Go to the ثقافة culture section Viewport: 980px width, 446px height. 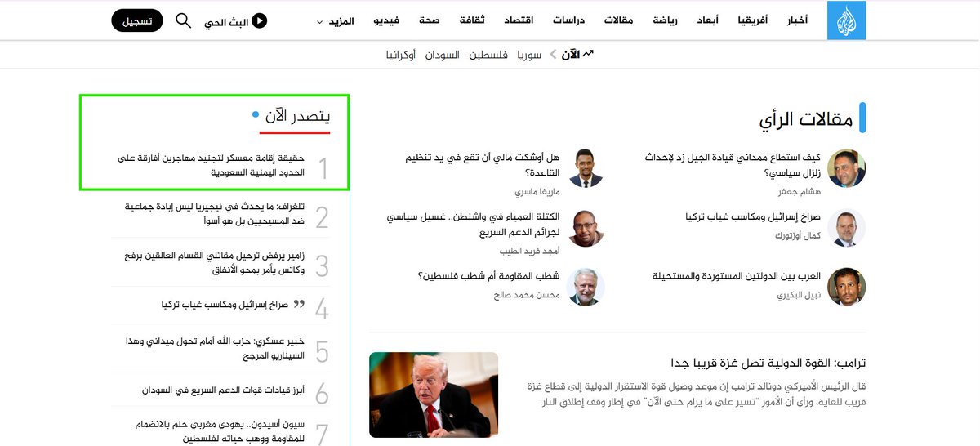pyautogui.click(x=471, y=21)
